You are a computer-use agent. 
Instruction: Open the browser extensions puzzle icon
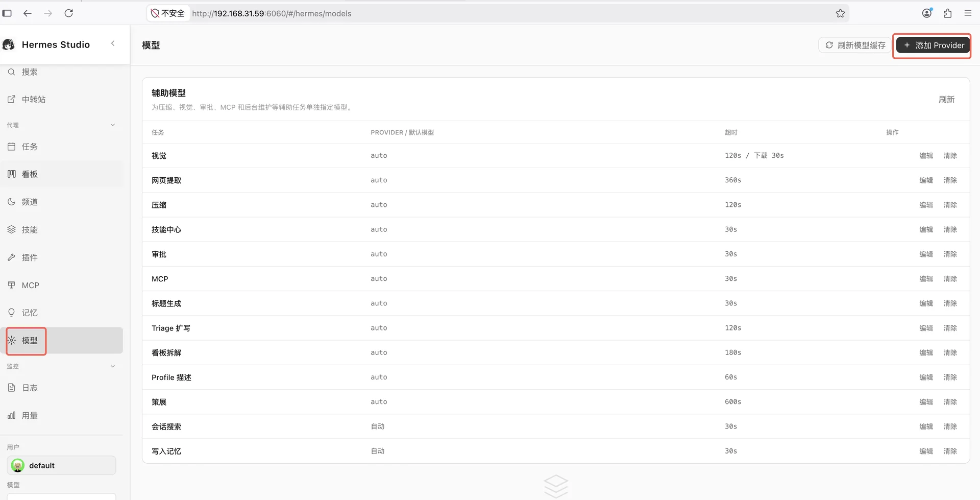coord(948,13)
